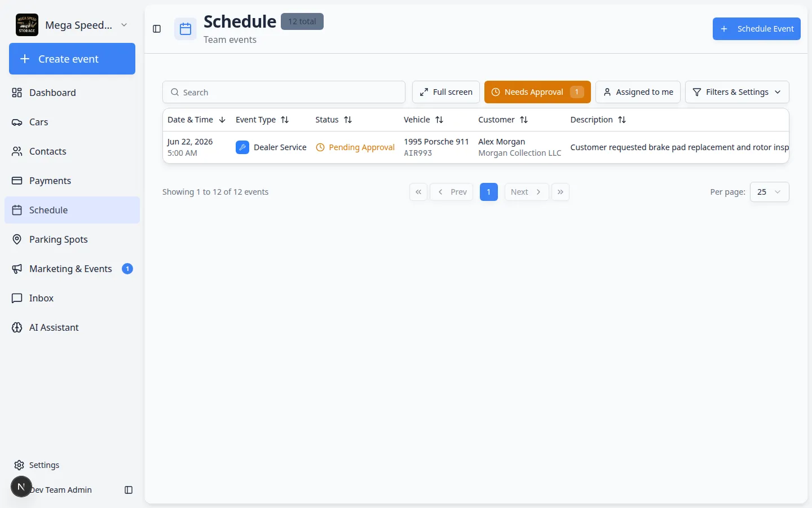Open the Filters & Settings dropdown
Viewport: 812px width, 508px height.
click(x=737, y=92)
